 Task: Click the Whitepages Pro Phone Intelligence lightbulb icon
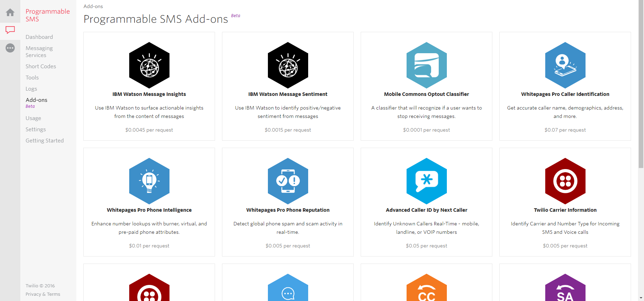[149, 181]
